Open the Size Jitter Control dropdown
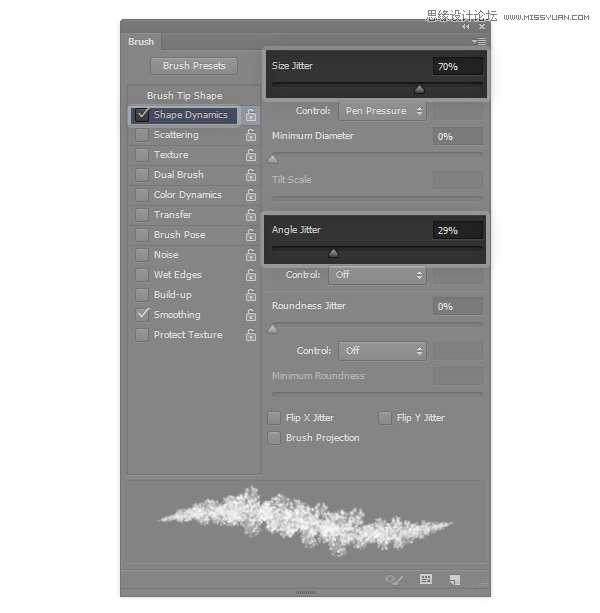The height and width of the screenshot is (613, 600). click(x=382, y=111)
